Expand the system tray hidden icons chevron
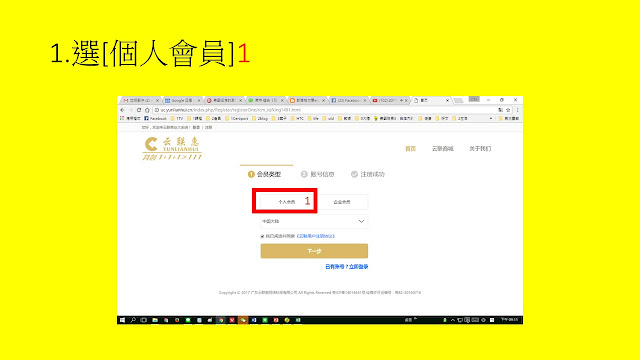Screen dimensions: 640x360 point(453,320)
